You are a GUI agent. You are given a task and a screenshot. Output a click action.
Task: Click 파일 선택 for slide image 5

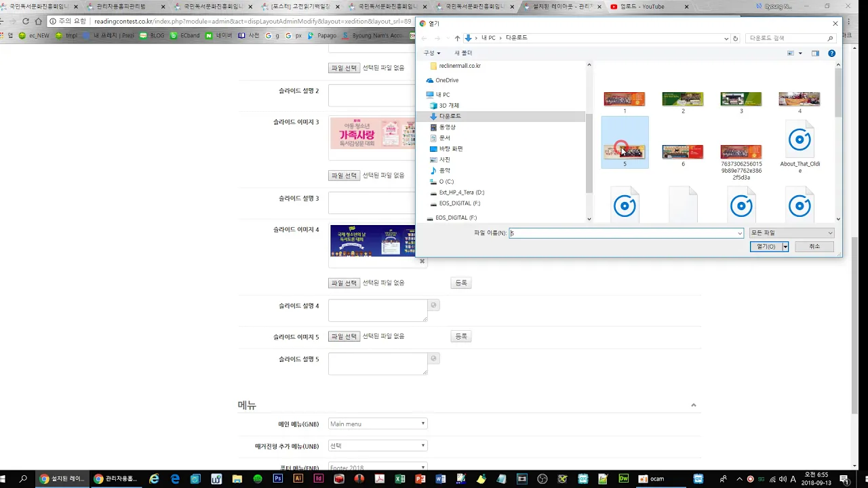344,337
